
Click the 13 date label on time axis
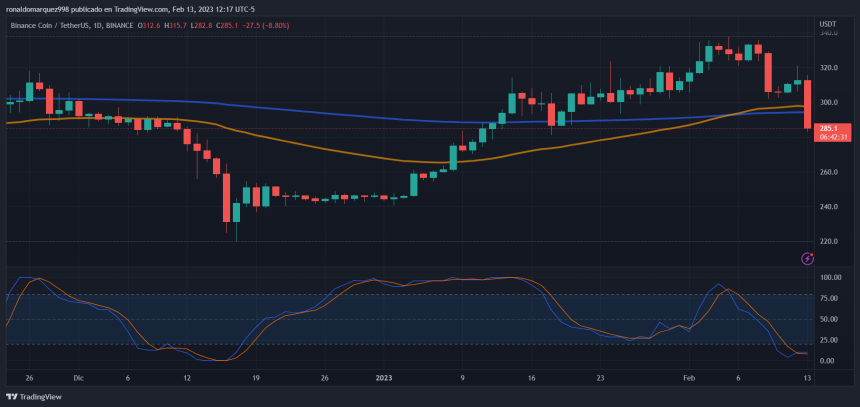[x=808, y=378]
